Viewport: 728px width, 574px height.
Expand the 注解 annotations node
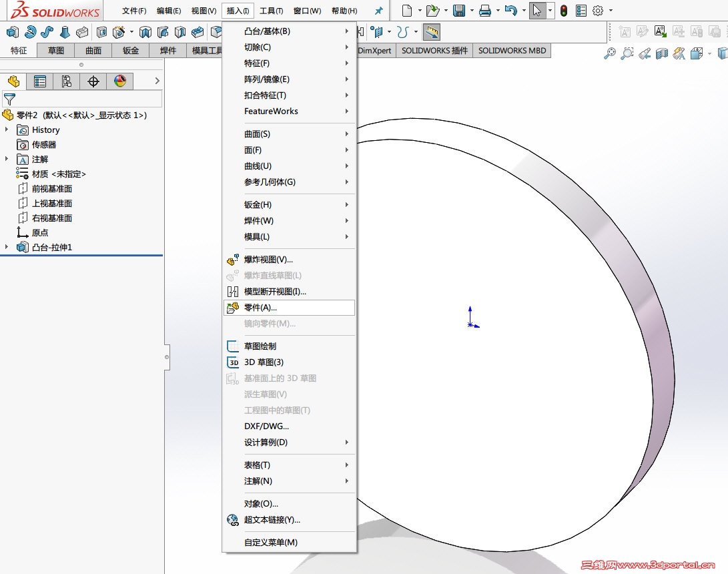point(7,159)
